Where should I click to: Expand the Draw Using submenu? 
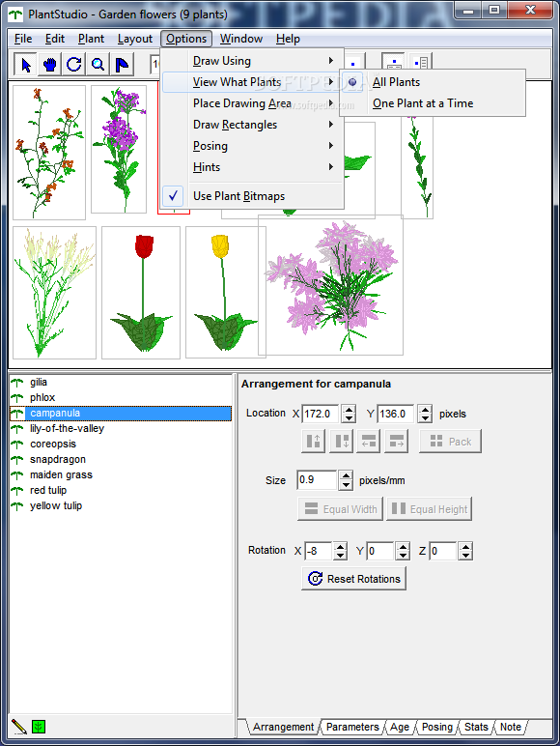252,61
